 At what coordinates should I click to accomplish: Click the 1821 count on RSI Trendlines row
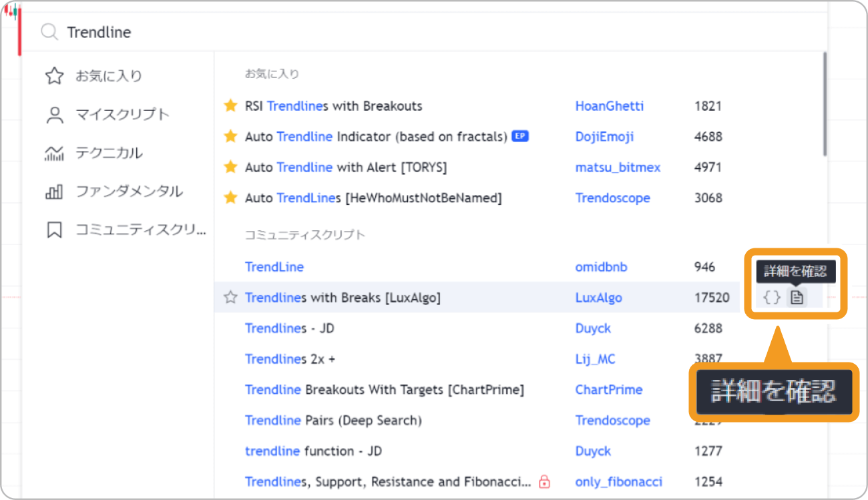708,106
